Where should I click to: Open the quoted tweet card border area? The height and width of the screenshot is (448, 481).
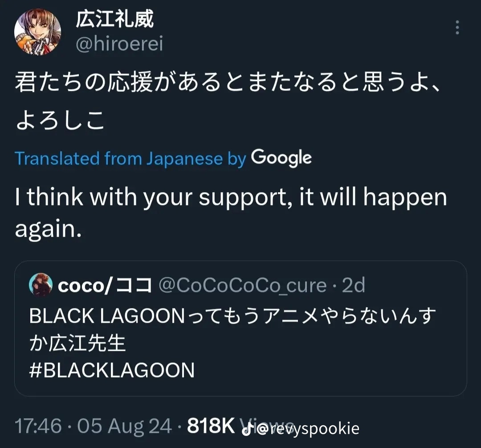(240, 328)
